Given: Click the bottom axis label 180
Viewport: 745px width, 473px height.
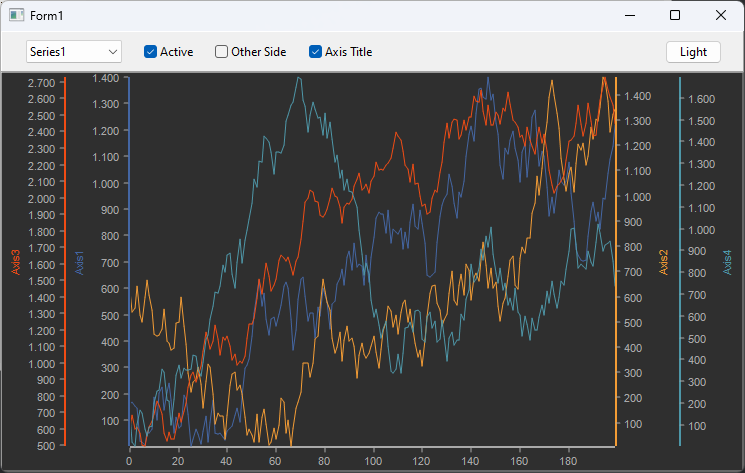Looking at the screenshot, I should pyautogui.click(x=568, y=461).
